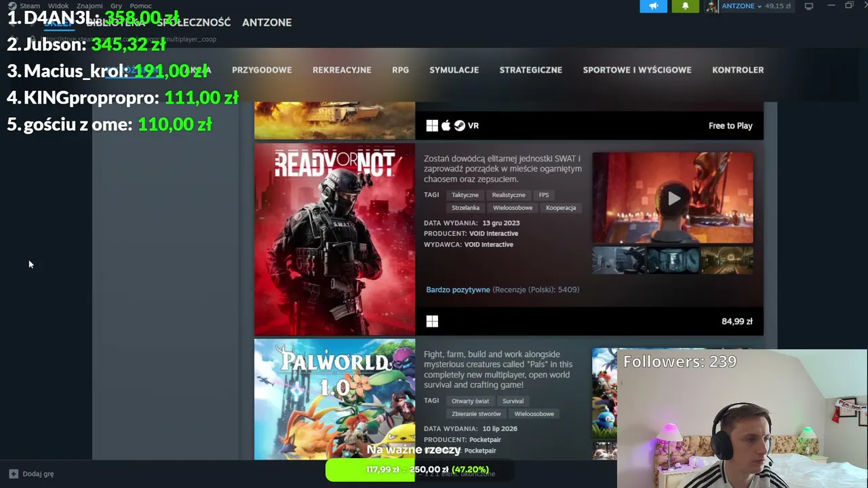Open the Widok menu
Screen dimensions: 868x488
click(x=58, y=6)
